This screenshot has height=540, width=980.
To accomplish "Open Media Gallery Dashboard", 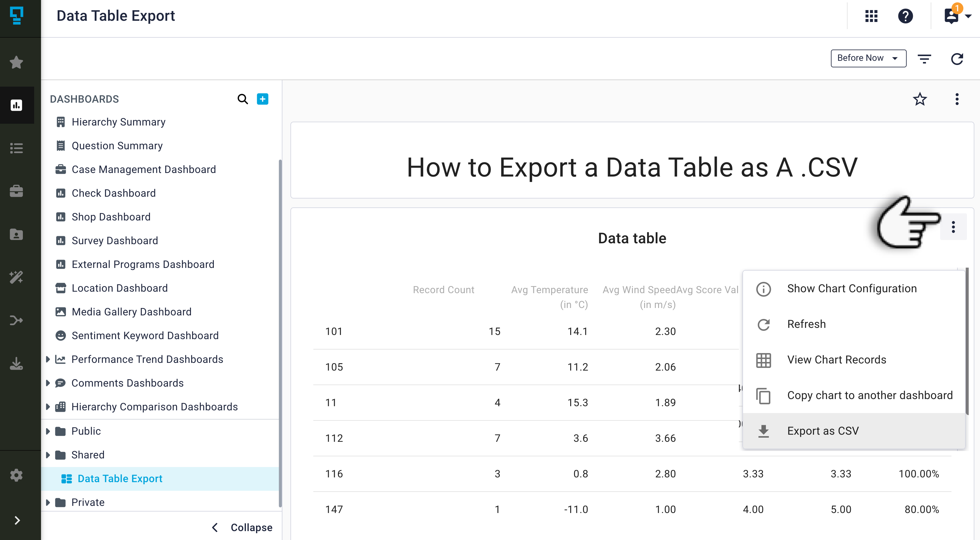I will click(131, 312).
